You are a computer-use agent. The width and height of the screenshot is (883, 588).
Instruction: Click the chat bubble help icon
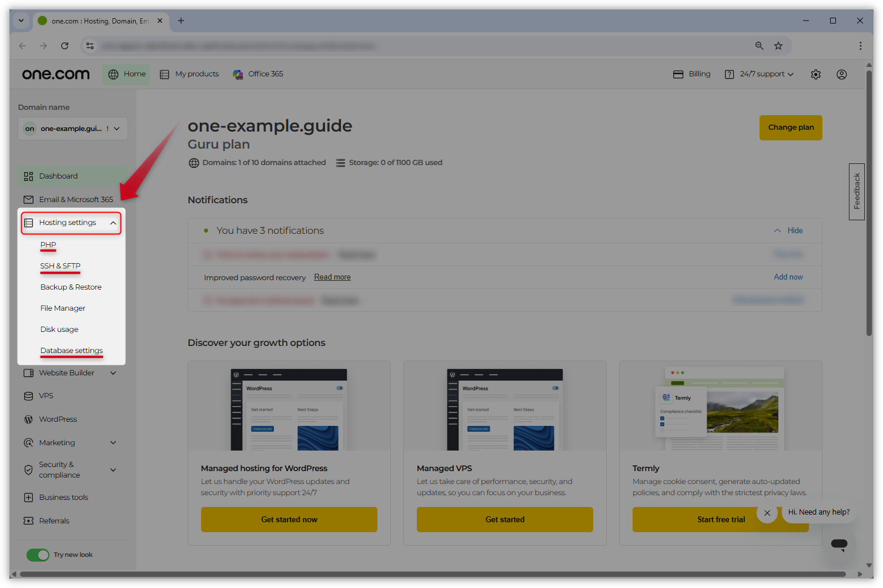(x=839, y=544)
